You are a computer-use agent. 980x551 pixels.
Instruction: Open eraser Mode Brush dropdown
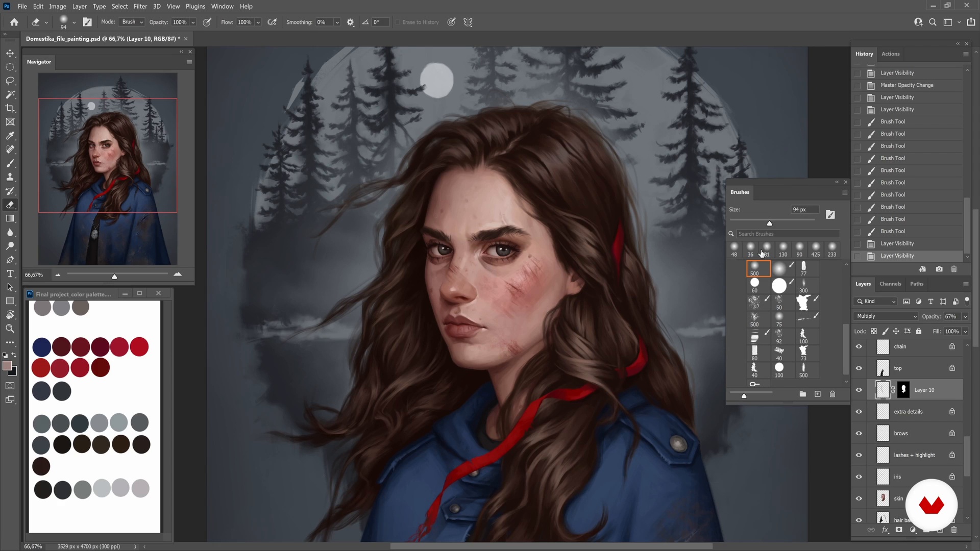click(132, 22)
